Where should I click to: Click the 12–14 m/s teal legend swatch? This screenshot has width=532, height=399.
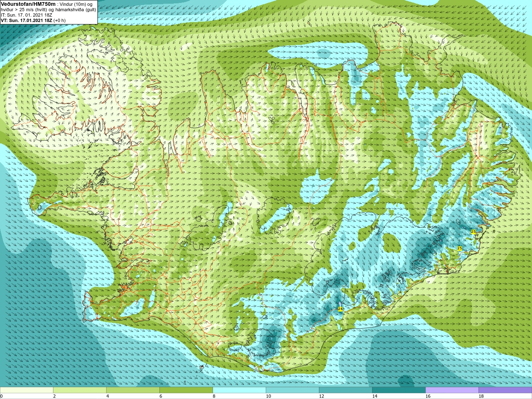(x=346, y=390)
